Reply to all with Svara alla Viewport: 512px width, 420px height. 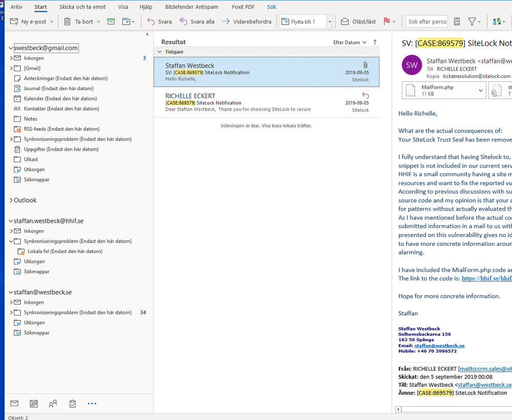coord(197,22)
